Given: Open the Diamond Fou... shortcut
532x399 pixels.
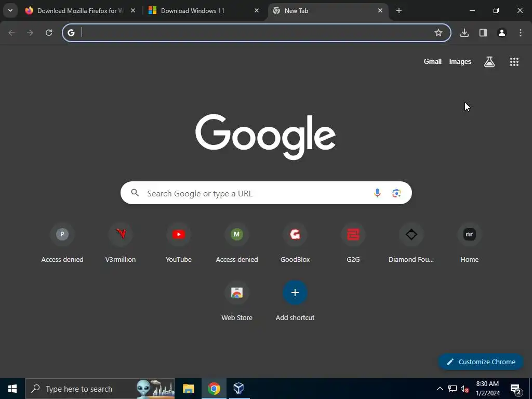Looking at the screenshot, I should tap(411, 244).
